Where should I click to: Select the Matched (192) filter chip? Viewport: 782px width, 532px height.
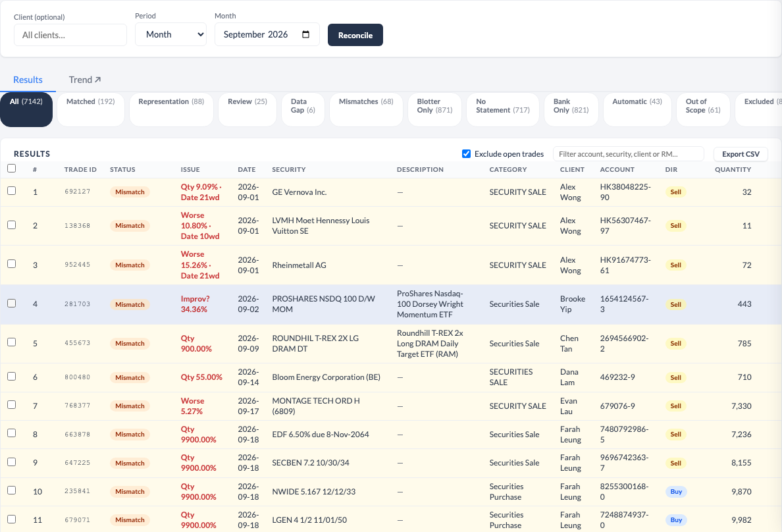(x=91, y=109)
